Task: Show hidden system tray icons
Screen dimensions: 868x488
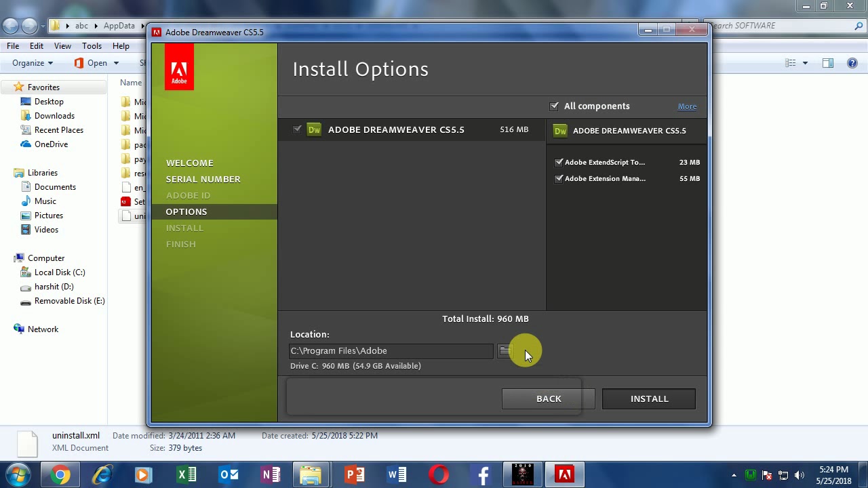Action: pos(734,475)
